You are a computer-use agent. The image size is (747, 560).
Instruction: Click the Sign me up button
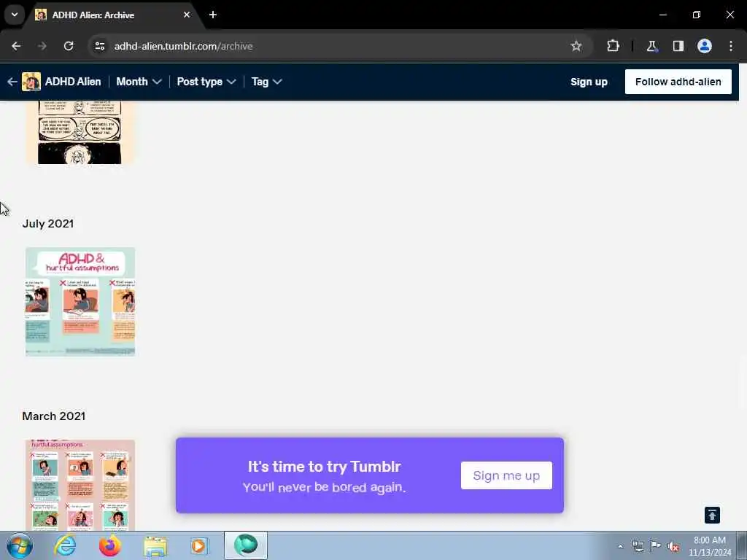pos(506,475)
